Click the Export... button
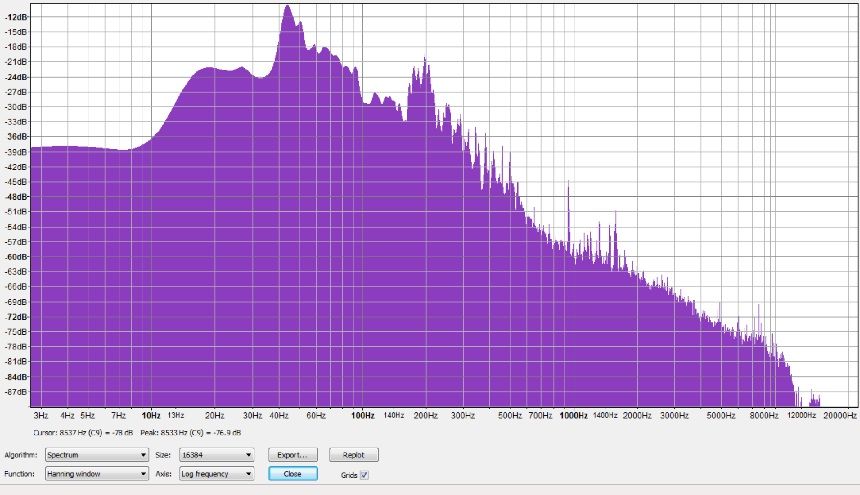 pos(293,455)
